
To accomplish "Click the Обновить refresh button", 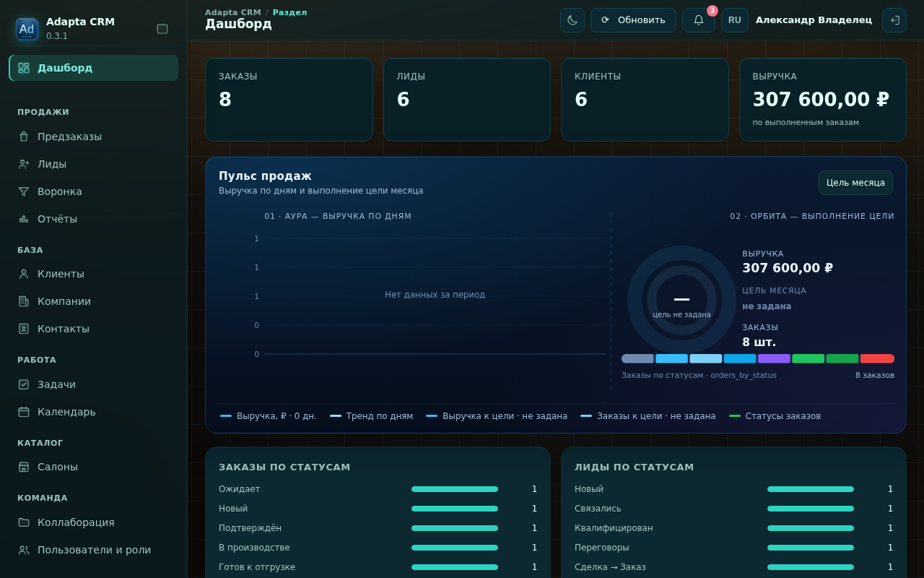I will tap(633, 20).
